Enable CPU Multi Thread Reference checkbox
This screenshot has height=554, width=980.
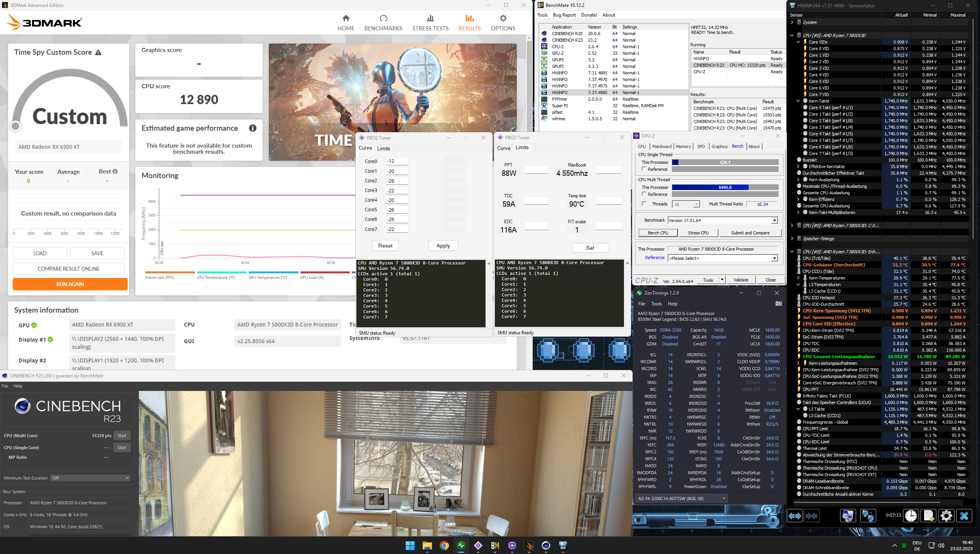pyautogui.click(x=644, y=194)
